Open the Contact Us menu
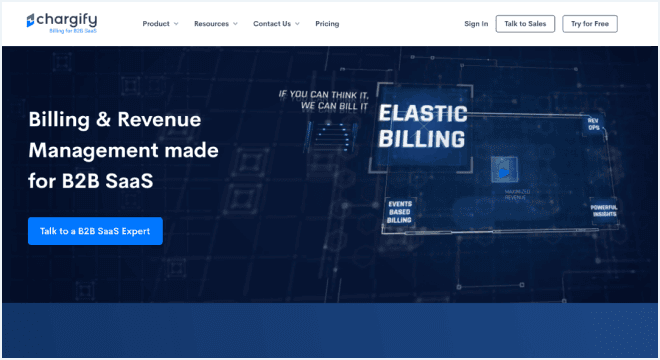 point(272,24)
